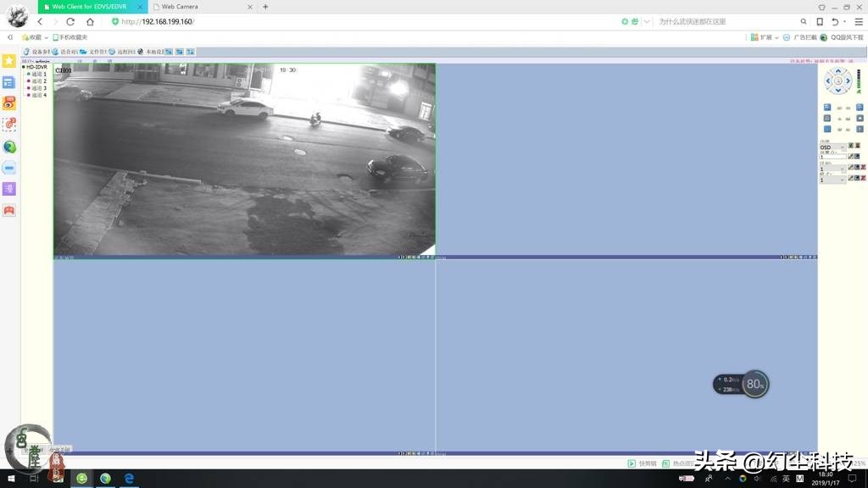This screenshot has width=868, height=488.
Task: Click the purple 漫 comics sidebar icon
Action: coord(8,189)
